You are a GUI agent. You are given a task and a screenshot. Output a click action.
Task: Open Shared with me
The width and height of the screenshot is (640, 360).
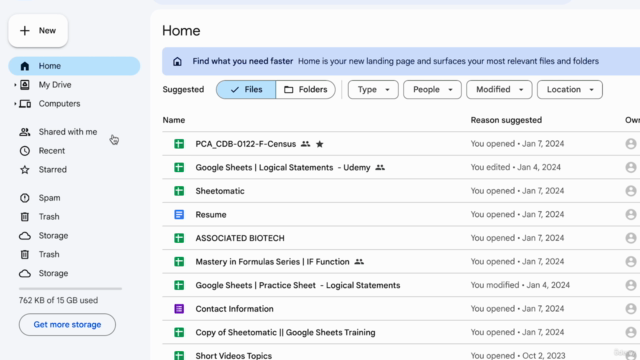(68, 132)
